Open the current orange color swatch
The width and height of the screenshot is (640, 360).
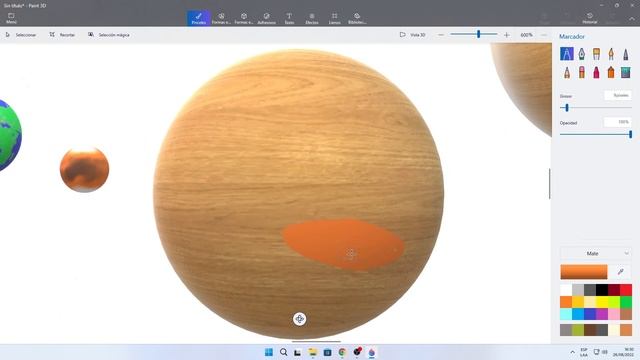coord(584,272)
